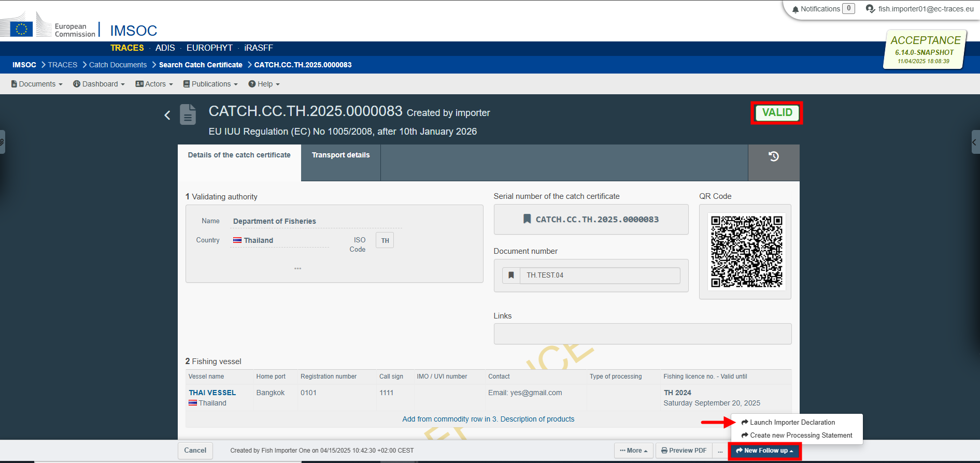Screen dimensions: 980x463
Task: Click the Document number input field
Action: (x=600, y=276)
